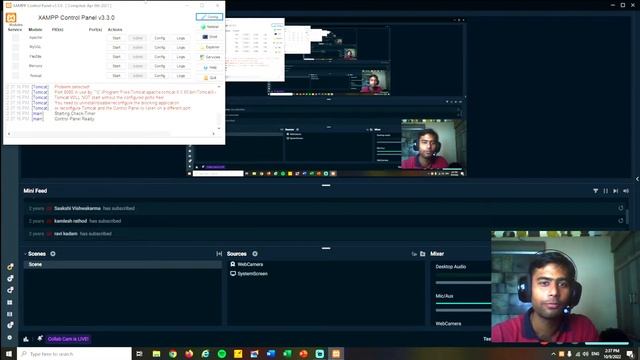The width and height of the screenshot is (640, 360).
Task: Open Windows Start menu
Action: point(9,354)
